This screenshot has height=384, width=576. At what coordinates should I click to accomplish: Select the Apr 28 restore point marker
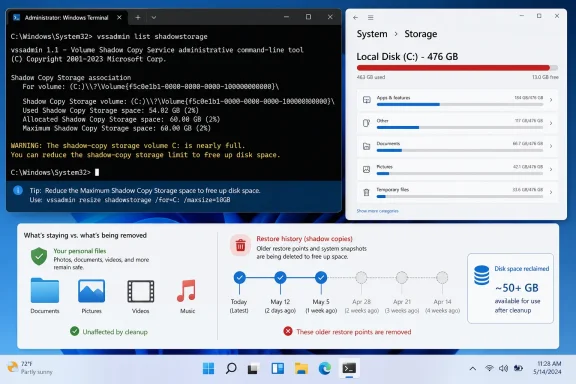361,277
